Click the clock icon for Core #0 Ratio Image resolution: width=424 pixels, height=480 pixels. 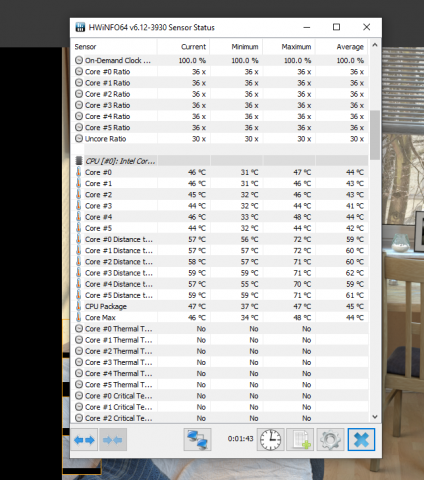point(79,71)
